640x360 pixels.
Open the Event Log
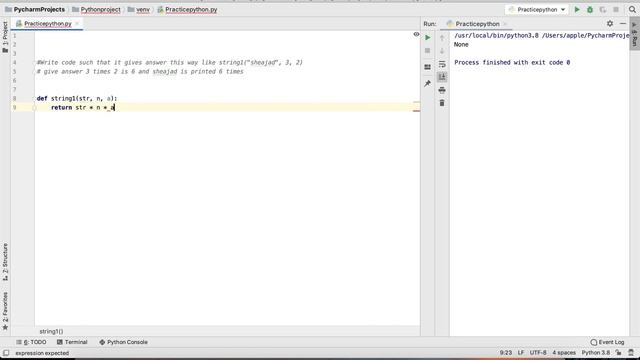[607, 342]
